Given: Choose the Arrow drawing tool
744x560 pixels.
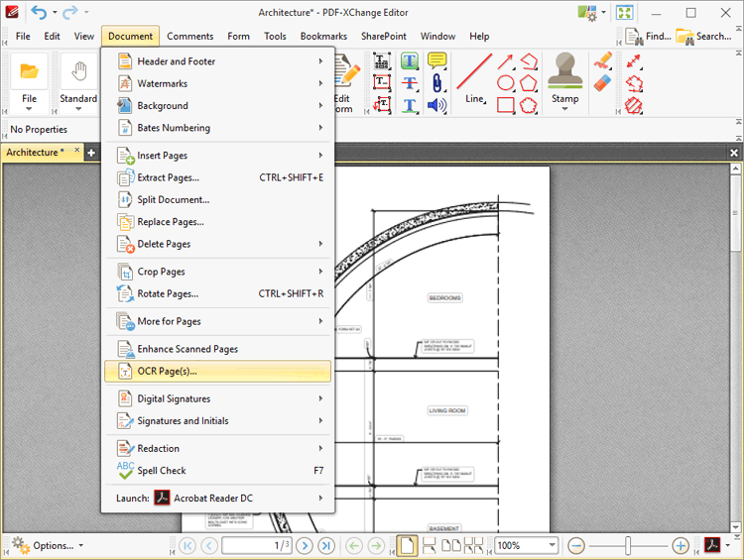Looking at the screenshot, I should 505,61.
